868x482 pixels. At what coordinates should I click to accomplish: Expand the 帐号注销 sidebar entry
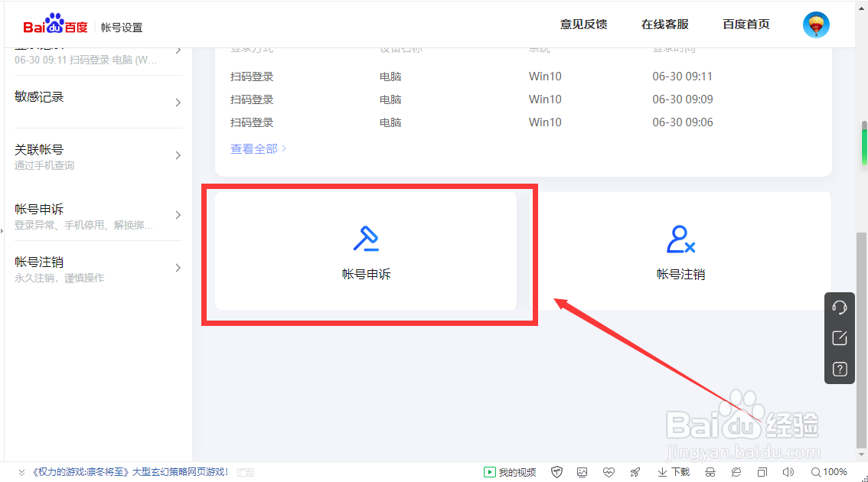[x=97, y=262]
